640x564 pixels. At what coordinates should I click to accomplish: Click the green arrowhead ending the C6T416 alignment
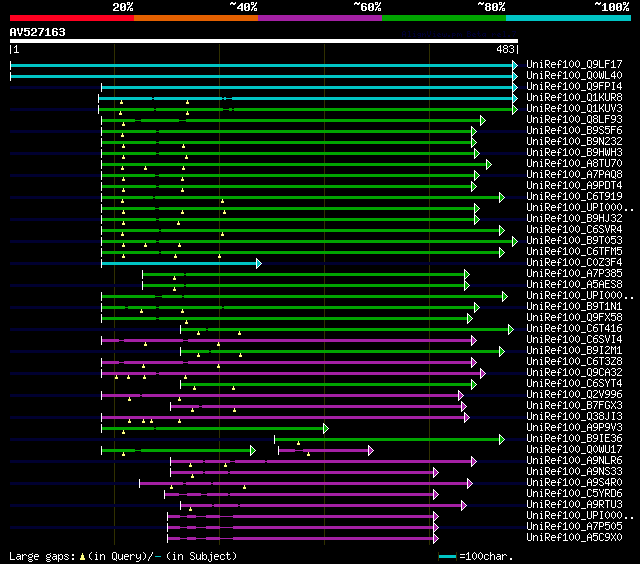[x=511, y=330]
